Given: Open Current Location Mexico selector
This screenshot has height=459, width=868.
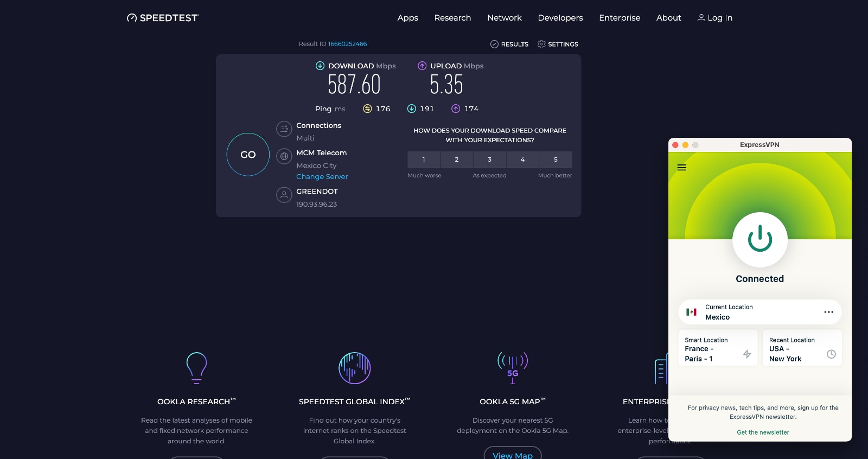Looking at the screenshot, I should point(760,312).
